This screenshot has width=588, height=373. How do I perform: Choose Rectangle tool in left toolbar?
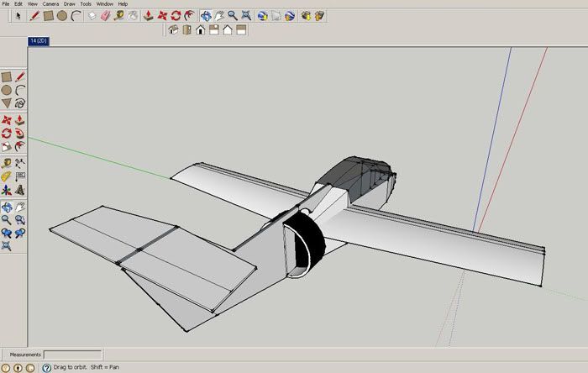pos(7,76)
